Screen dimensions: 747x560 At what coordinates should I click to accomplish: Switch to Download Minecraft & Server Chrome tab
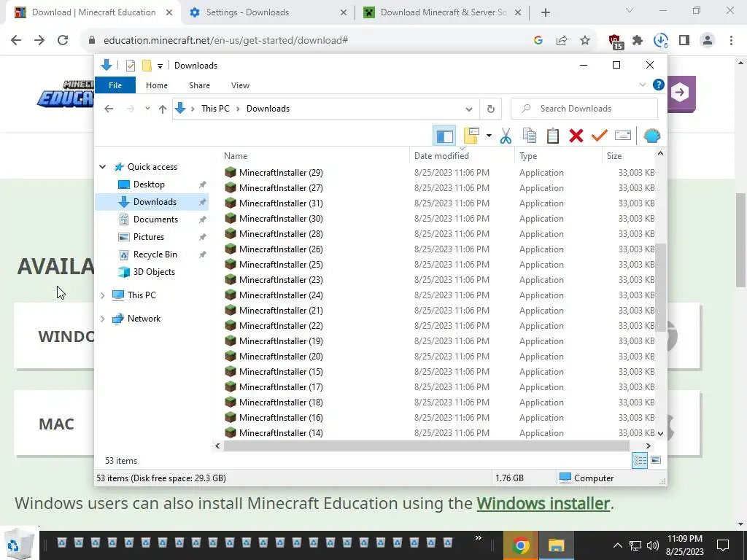click(x=444, y=12)
